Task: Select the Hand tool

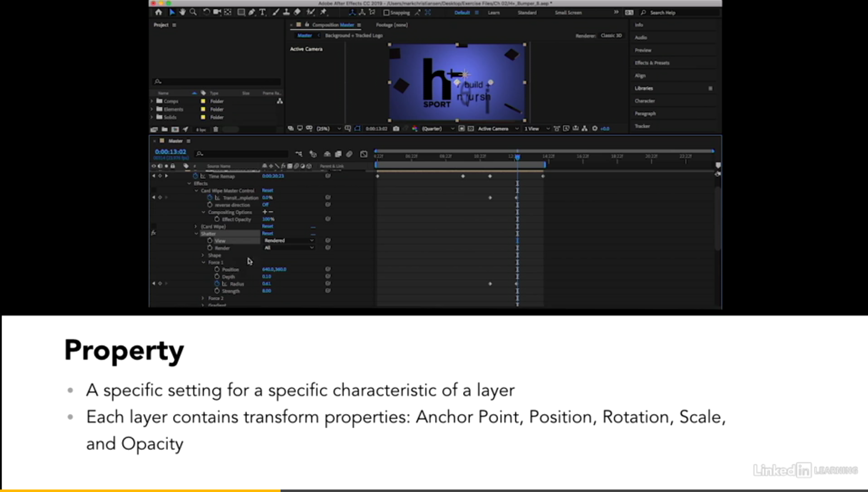Action: (x=182, y=13)
